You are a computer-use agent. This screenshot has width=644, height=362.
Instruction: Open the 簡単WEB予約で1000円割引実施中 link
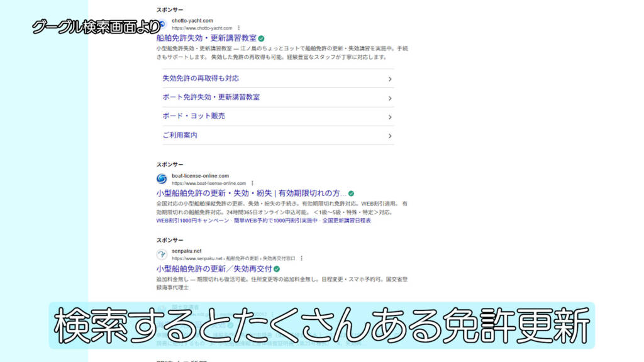coord(275,221)
